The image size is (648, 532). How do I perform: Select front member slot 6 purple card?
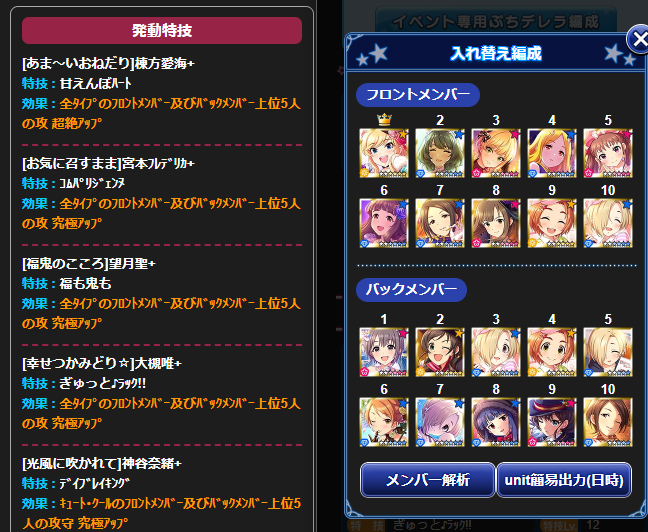pyautogui.click(x=384, y=223)
